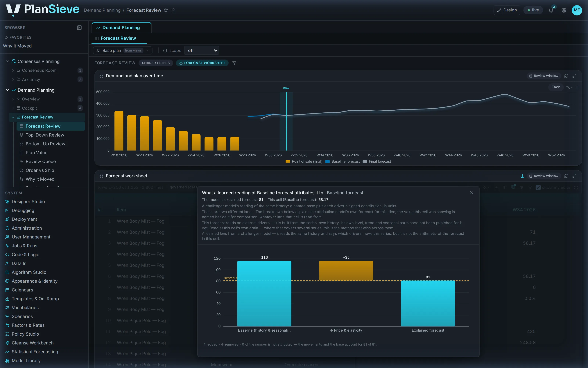The image size is (588, 368).
Task: Refresh the Forecast worksheet panel
Action: [566, 176]
